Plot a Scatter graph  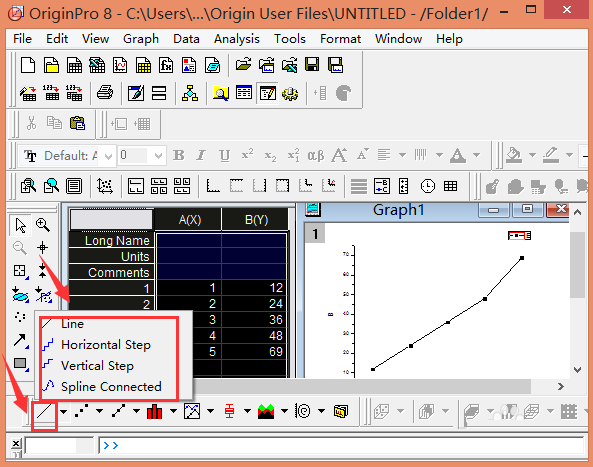[81, 411]
